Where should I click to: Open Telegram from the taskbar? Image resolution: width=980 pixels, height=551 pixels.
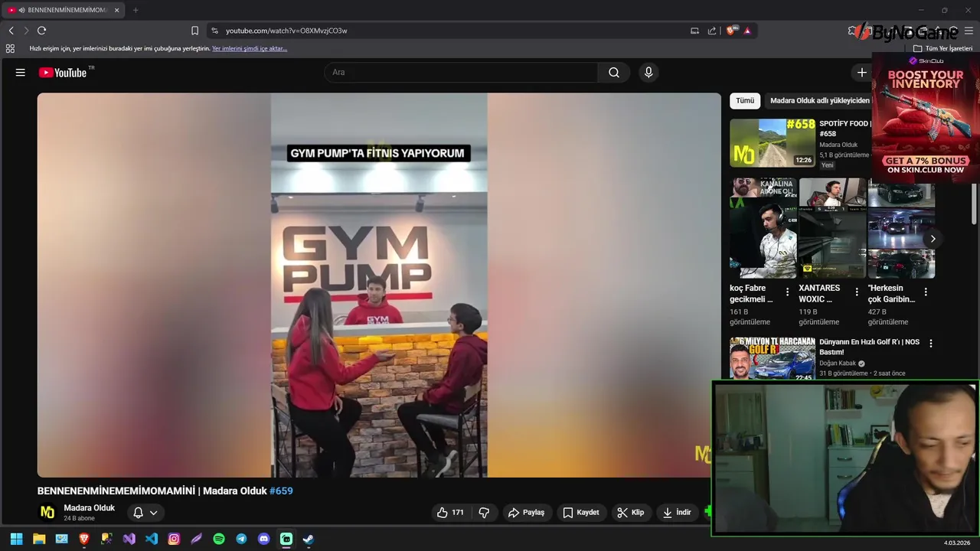pyautogui.click(x=241, y=539)
